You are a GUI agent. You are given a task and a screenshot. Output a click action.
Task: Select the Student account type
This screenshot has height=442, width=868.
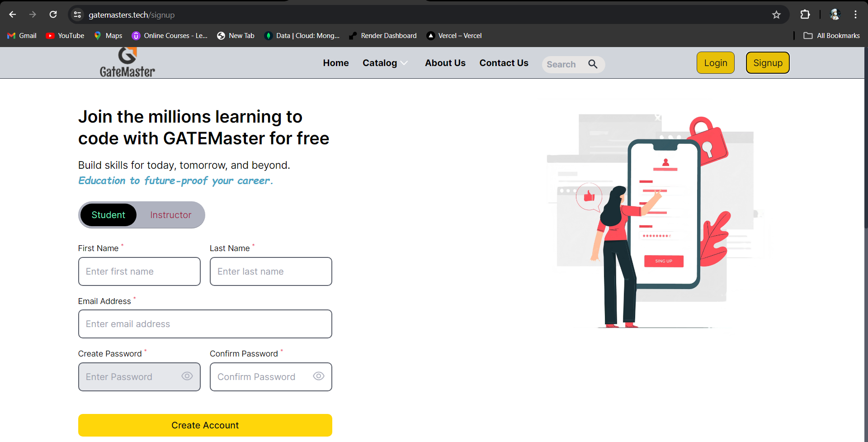[108, 215]
